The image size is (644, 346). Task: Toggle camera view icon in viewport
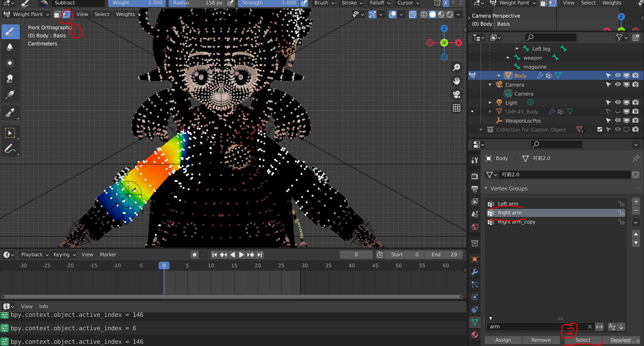[x=457, y=94]
